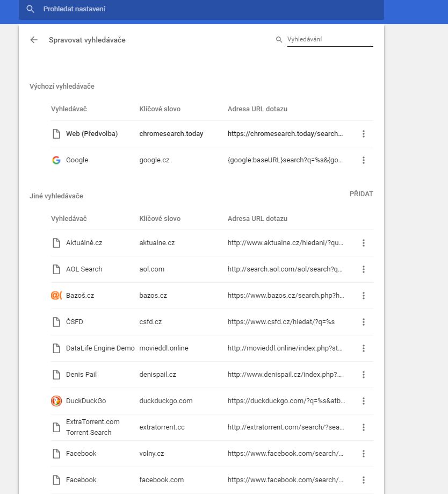Select the chromesearch.today keyword cell

(171, 134)
